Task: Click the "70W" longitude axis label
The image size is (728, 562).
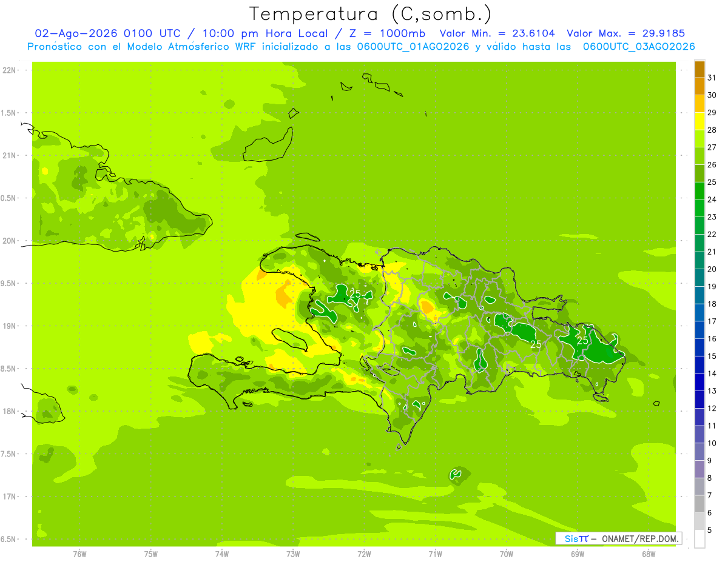Action: click(x=507, y=554)
